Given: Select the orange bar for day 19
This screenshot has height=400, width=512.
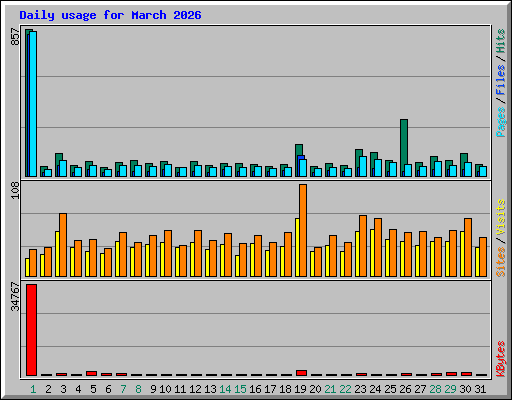Looking at the screenshot, I should pyautogui.click(x=303, y=230).
